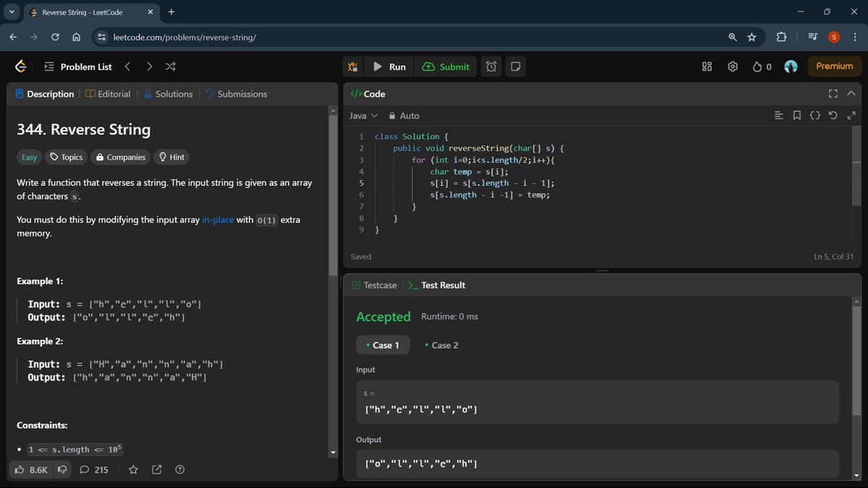
Task: Pick a random problem with shuffle icon
Action: point(171,67)
